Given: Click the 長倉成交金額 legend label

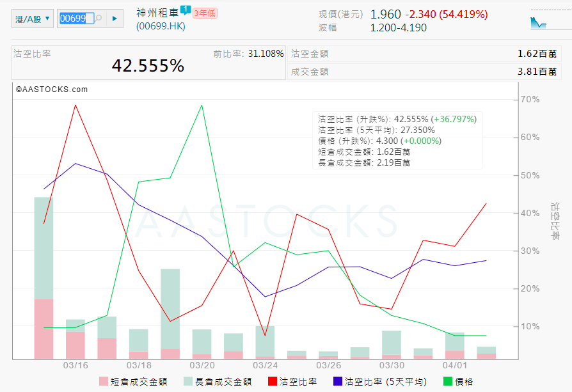Looking at the screenshot, I should [x=223, y=382].
